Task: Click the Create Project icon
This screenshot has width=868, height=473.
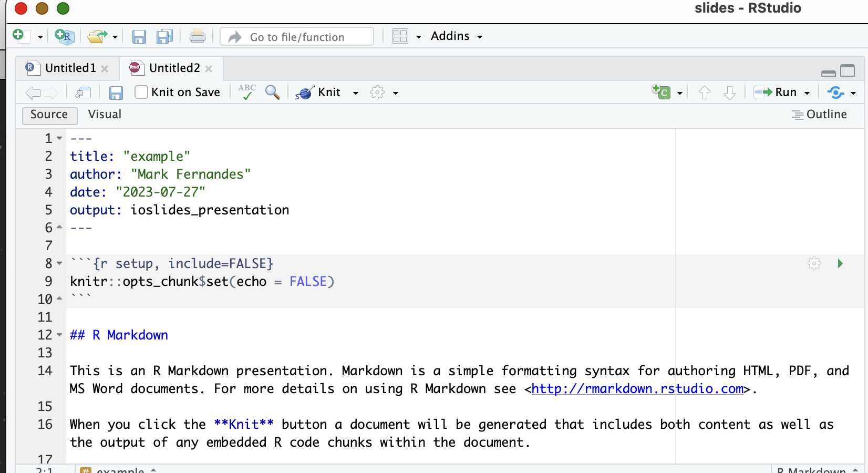Action: [65, 36]
